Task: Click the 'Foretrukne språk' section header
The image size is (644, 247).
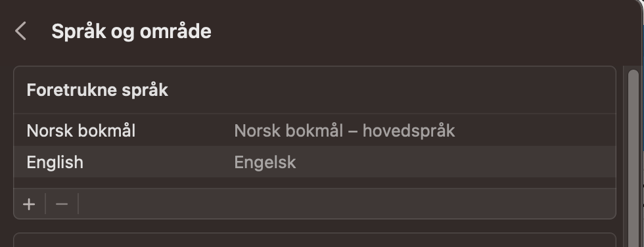Action: (97, 90)
